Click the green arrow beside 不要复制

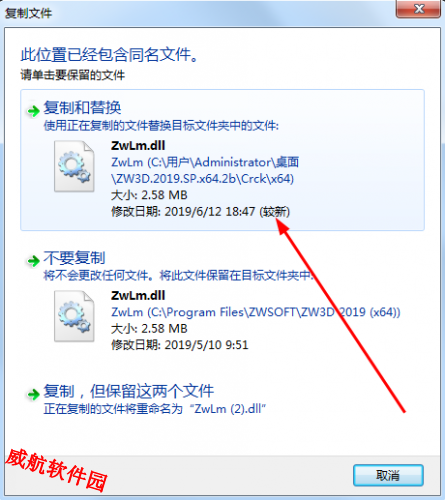coord(33,261)
